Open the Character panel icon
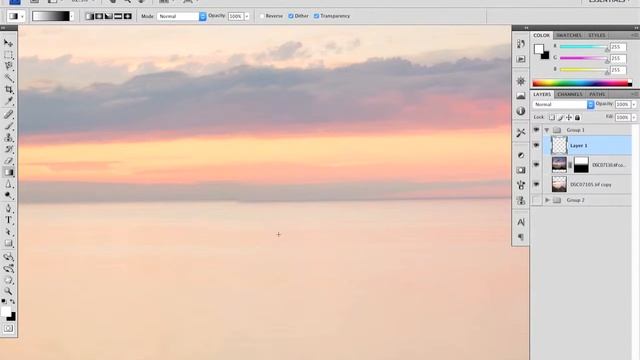 (521, 222)
